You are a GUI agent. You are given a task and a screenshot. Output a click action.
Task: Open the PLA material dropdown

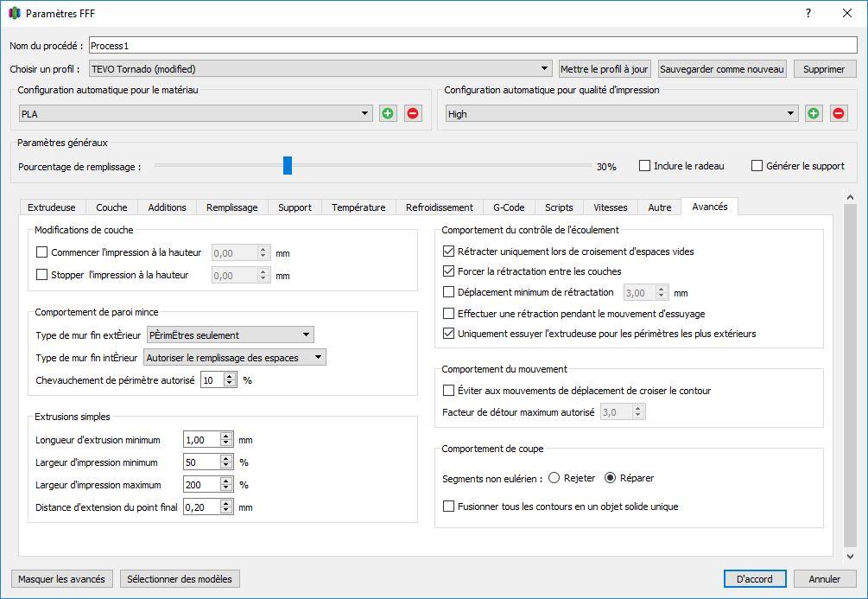(x=196, y=113)
